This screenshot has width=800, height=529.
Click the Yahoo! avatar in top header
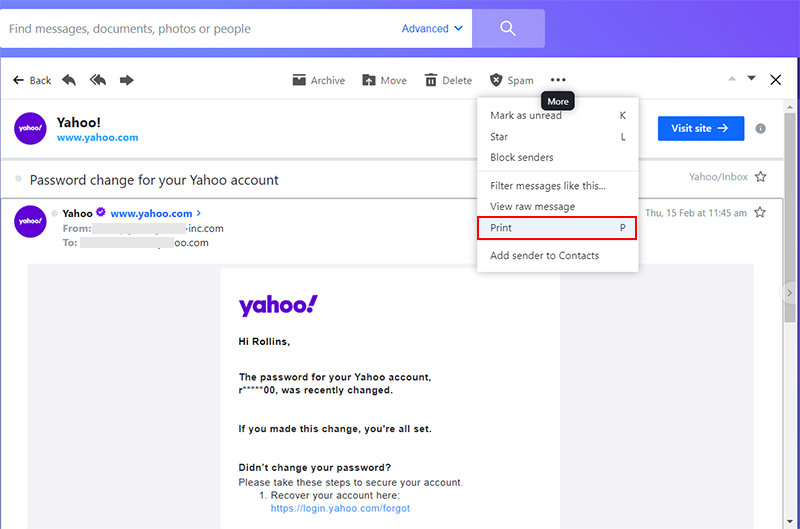coord(30,129)
